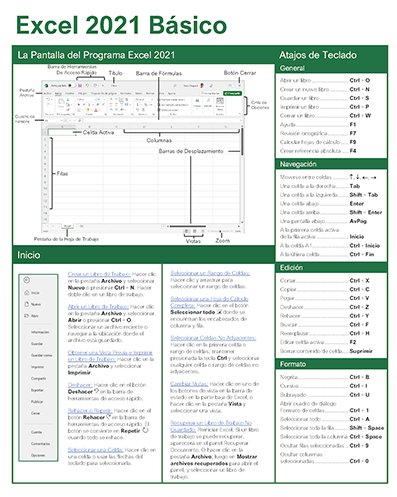
Task: Select Cerrar in the backstage menu
Action: click(x=35, y=413)
